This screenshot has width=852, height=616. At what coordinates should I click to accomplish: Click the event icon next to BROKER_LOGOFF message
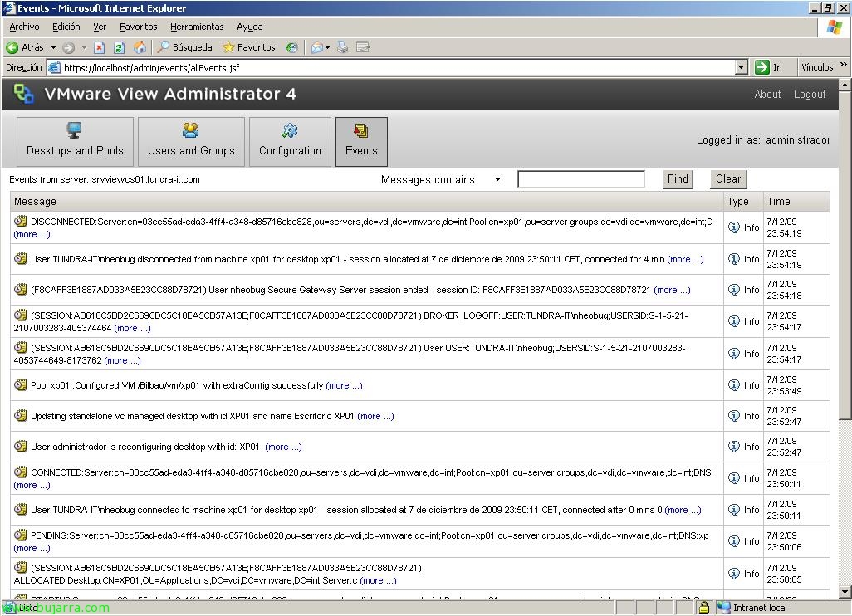pyautogui.click(x=20, y=315)
